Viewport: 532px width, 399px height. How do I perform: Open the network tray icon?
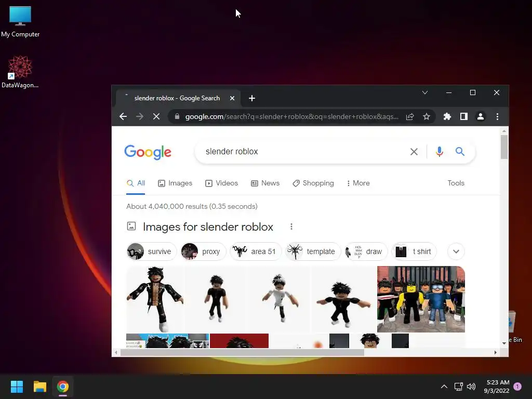pyautogui.click(x=458, y=387)
